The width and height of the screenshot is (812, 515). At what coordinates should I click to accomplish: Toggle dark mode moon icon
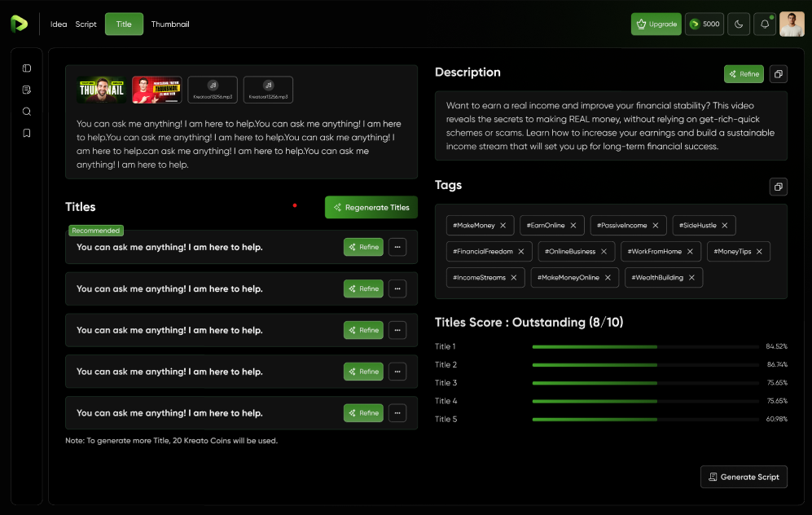tap(739, 24)
